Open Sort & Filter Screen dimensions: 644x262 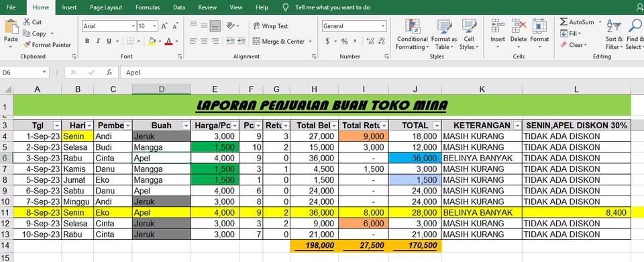point(614,34)
